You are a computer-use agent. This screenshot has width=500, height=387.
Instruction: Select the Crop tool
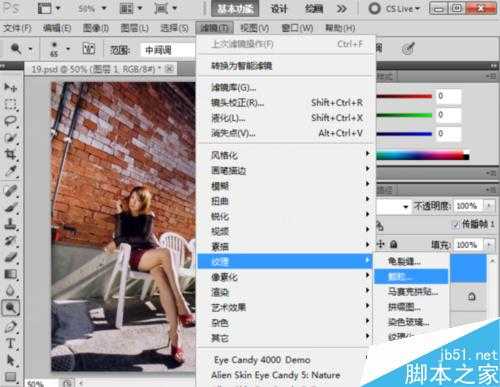pyautogui.click(x=11, y=154)
